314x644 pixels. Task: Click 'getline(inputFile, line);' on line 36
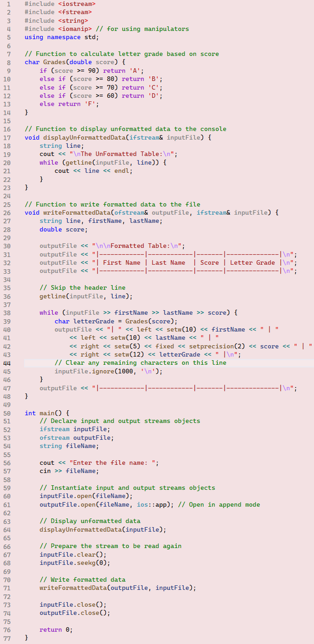point(86,296)
